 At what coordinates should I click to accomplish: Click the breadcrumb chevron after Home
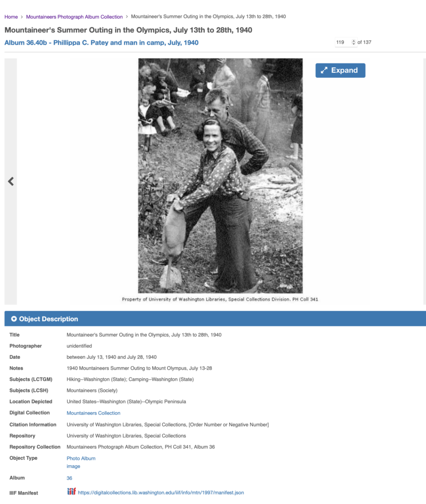[x=22, y=17]
